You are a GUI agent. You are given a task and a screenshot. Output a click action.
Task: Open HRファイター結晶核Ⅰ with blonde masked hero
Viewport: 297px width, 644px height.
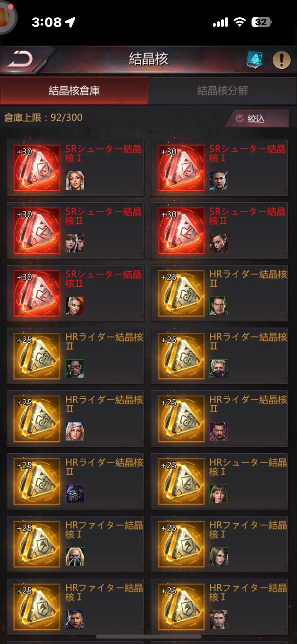(x=75, y=543)
